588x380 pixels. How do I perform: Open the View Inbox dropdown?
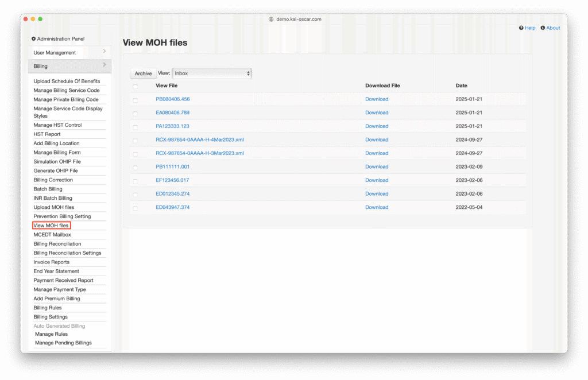[x=212, y=73]
